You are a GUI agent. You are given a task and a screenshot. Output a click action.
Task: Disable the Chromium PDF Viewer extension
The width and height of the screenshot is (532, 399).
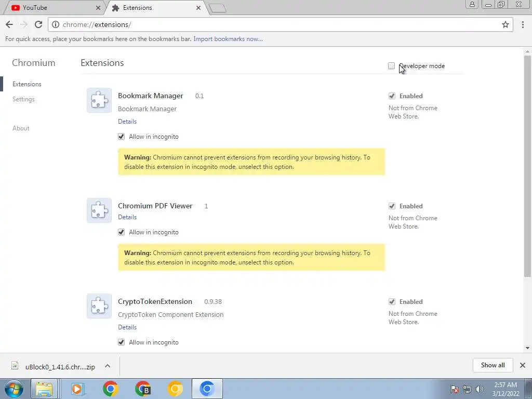click(x=392, y=206)
